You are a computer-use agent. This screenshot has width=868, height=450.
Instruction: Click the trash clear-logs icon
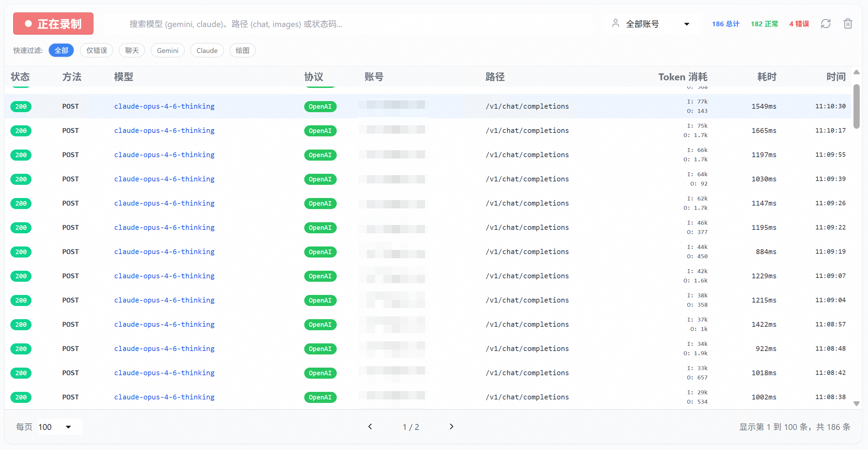(848, 24)
